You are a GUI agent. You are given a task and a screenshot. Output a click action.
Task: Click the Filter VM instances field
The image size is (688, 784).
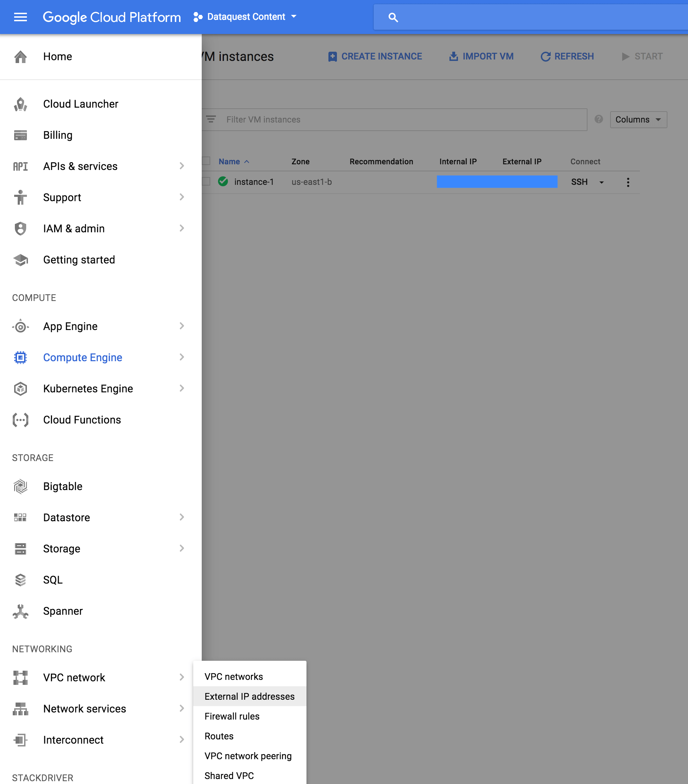[402, 120]
